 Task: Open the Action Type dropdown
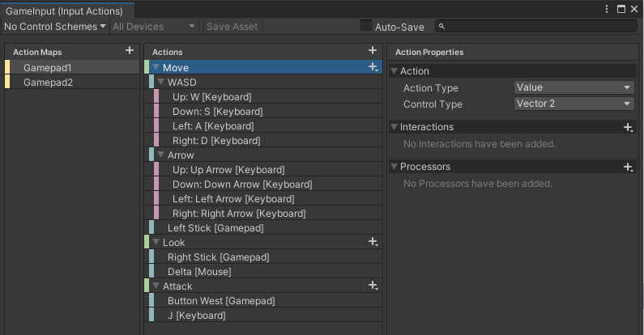tap(574, 87)
